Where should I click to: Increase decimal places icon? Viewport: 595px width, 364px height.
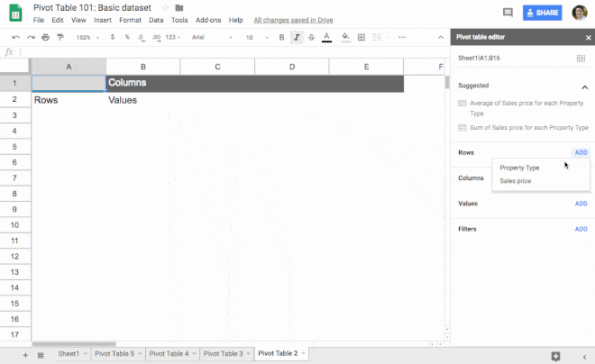click(156, 38)
